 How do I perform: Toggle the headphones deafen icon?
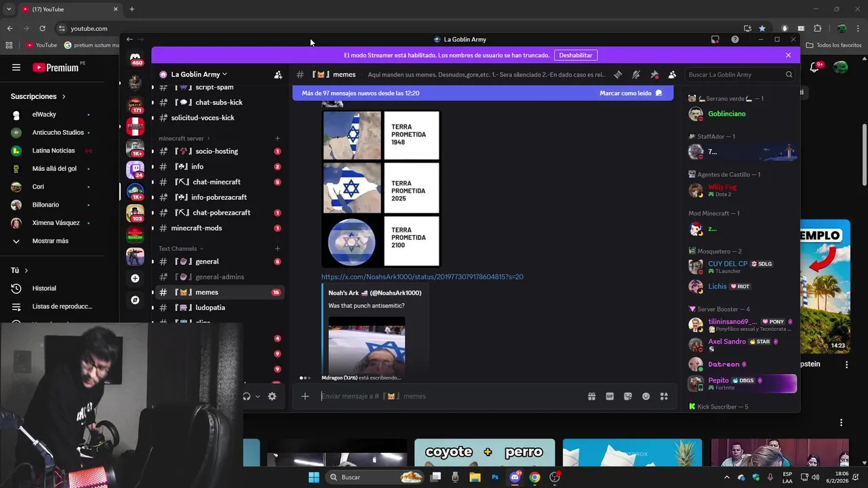coord(247,396)
